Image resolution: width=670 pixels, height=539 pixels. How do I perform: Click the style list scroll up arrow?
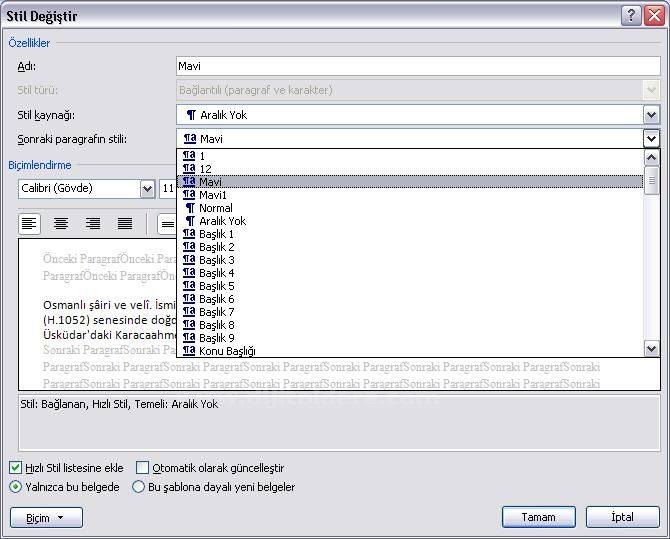tap(651, 158)
